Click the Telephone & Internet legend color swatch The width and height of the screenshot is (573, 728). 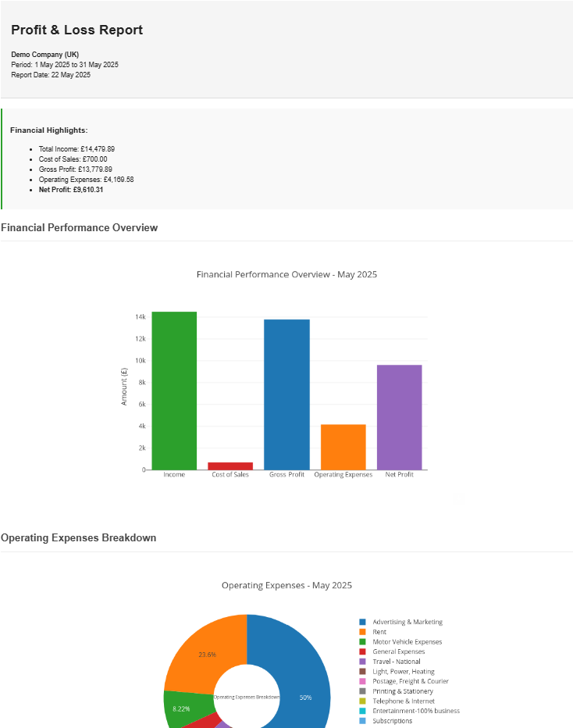(362, 701)
